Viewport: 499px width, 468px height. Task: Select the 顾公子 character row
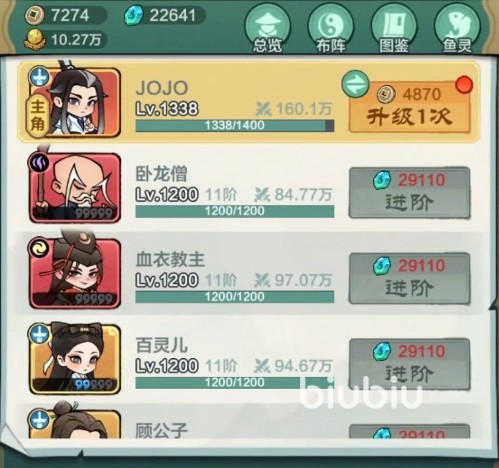click(249, 422)
